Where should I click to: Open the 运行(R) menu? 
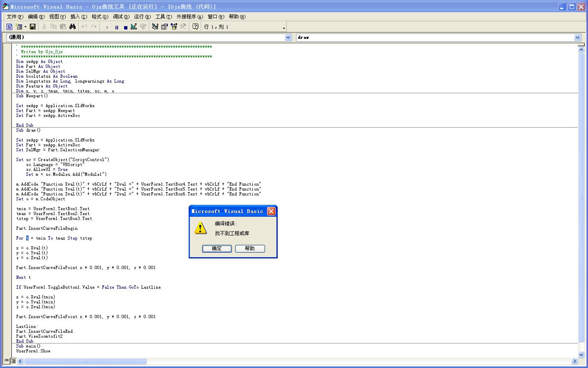[143, 17]
